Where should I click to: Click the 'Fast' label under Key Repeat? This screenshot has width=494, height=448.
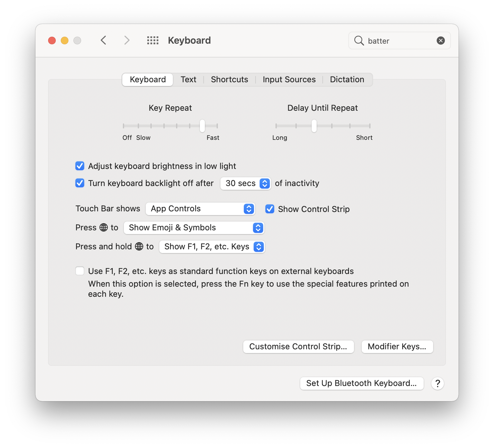[213, 138]
